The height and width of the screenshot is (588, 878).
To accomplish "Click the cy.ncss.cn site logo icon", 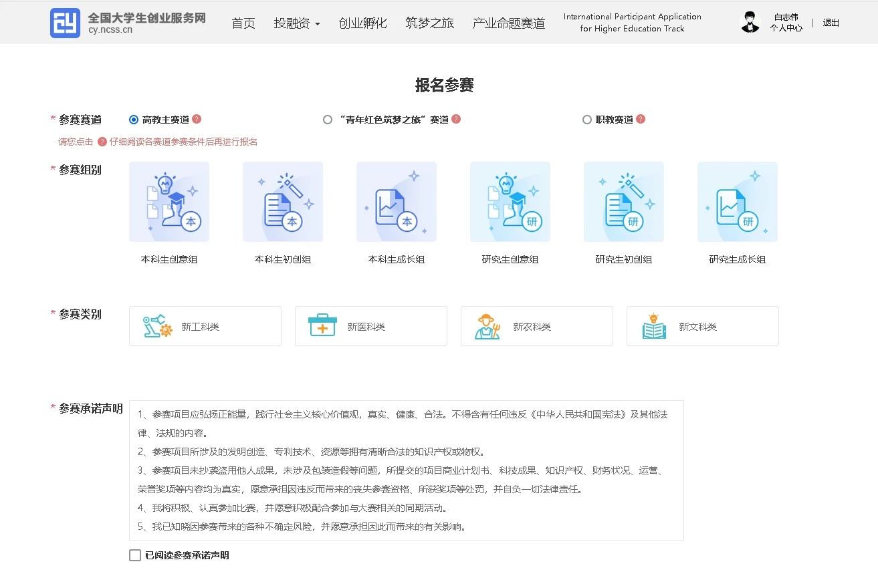I will pos(65,23).
